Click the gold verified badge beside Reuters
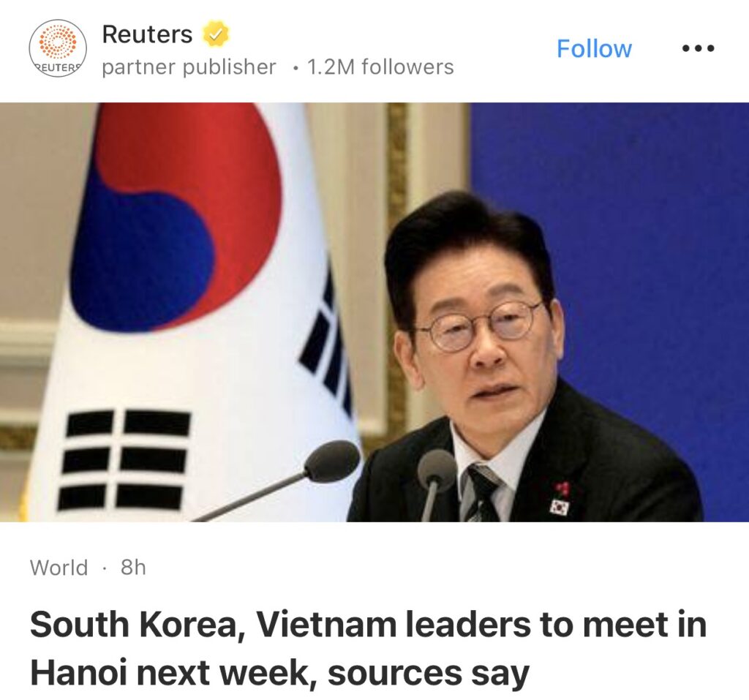The image size is (749, 700). coord(216,34)
